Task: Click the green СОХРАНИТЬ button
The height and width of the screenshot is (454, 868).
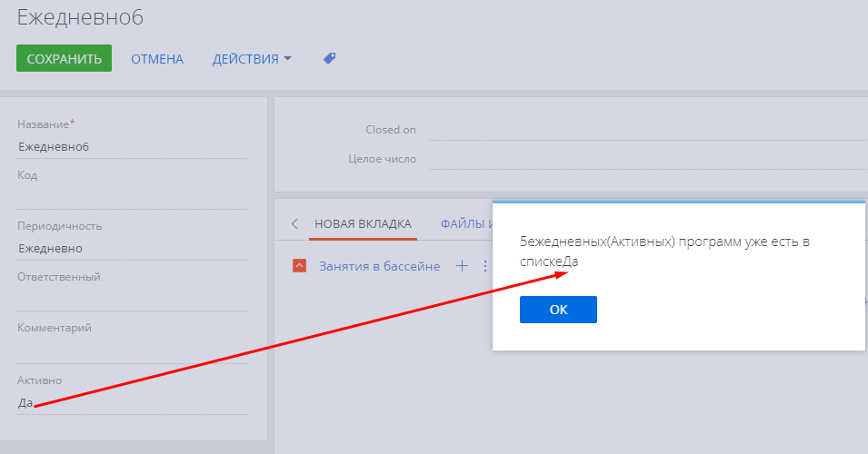Action: click(64, 58)
